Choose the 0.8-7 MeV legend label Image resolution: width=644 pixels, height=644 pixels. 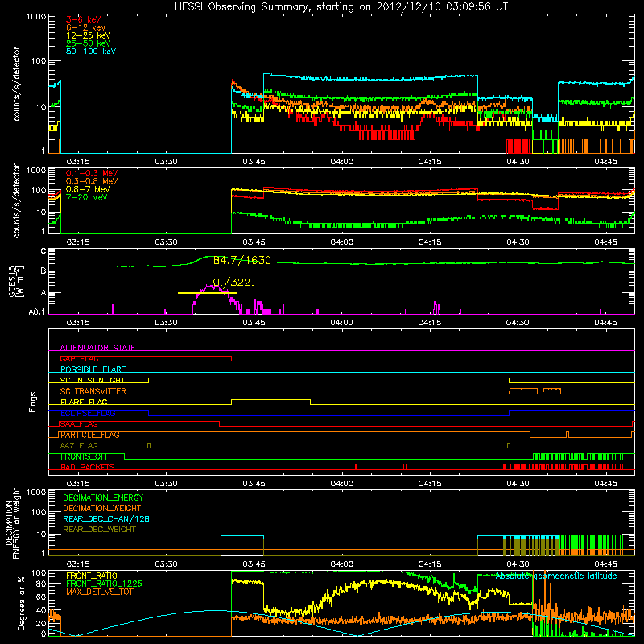[x=88, y=189]
